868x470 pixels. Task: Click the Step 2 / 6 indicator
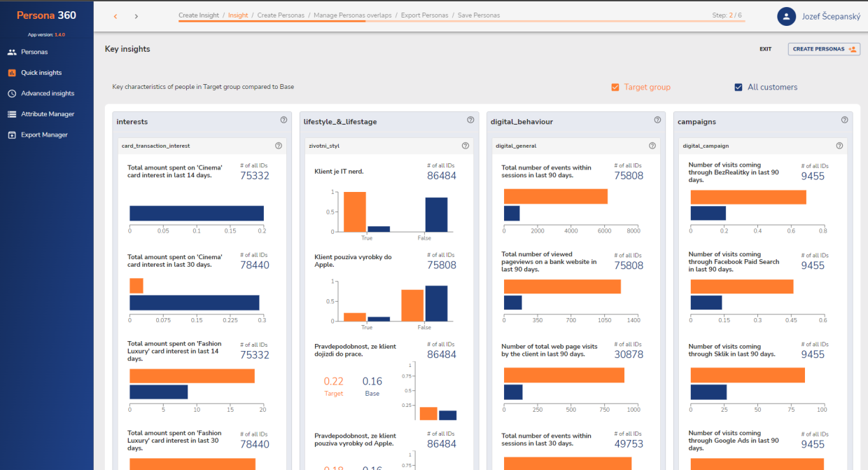point(727,15)
